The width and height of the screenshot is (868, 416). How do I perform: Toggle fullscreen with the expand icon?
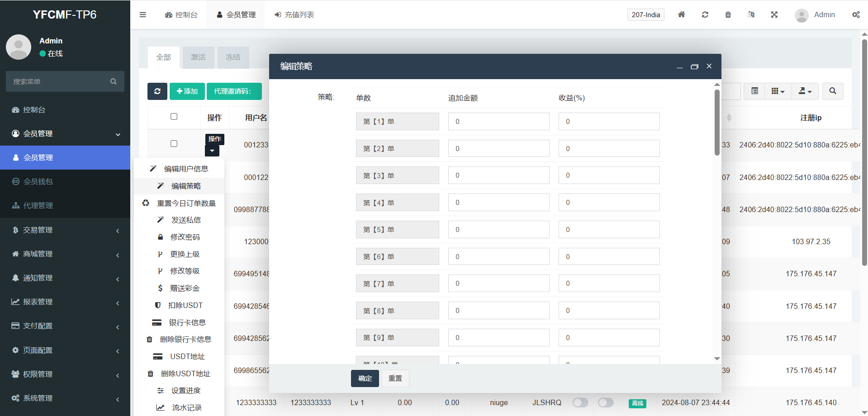coord(774,14)
